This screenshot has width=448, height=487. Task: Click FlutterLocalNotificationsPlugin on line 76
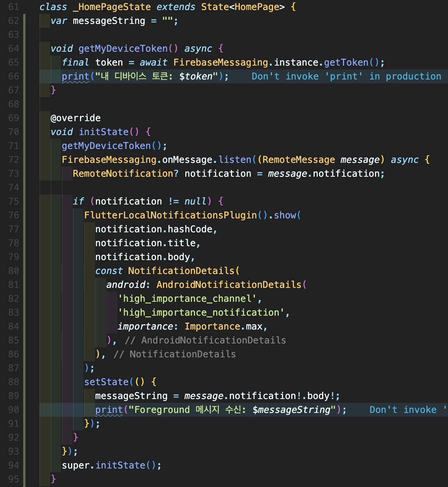pyautogui.click(x=170, y=215)
